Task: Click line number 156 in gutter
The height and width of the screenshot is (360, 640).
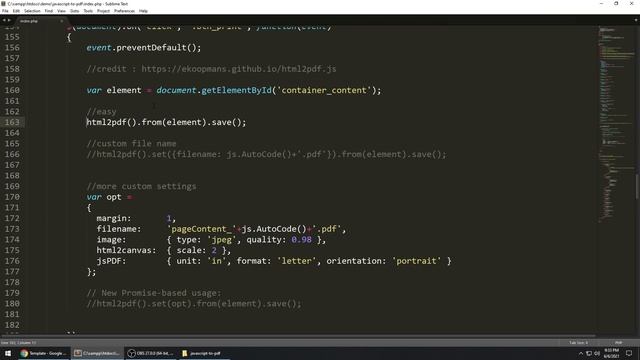Action: point(12,47)
